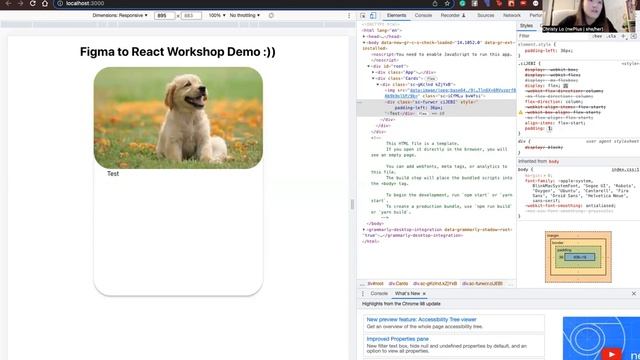Open the drawer three-dot menu icon
The height and width of the screenshot is (360, 640).
[x=362, y=293]
